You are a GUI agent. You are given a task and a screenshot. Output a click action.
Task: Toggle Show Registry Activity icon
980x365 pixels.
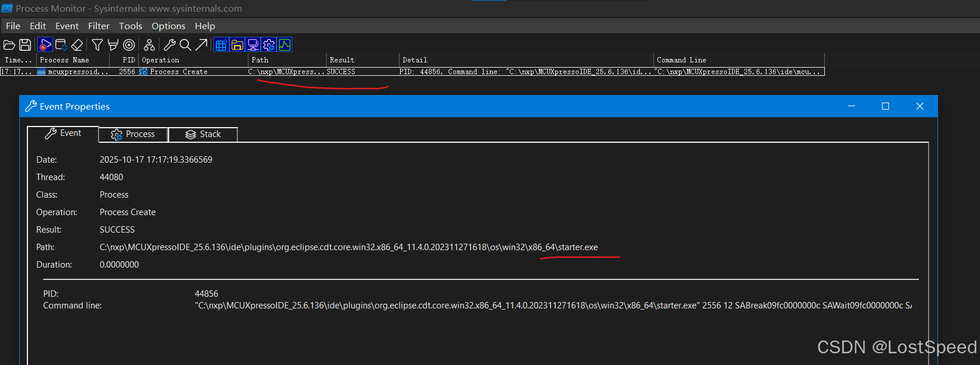221,45
